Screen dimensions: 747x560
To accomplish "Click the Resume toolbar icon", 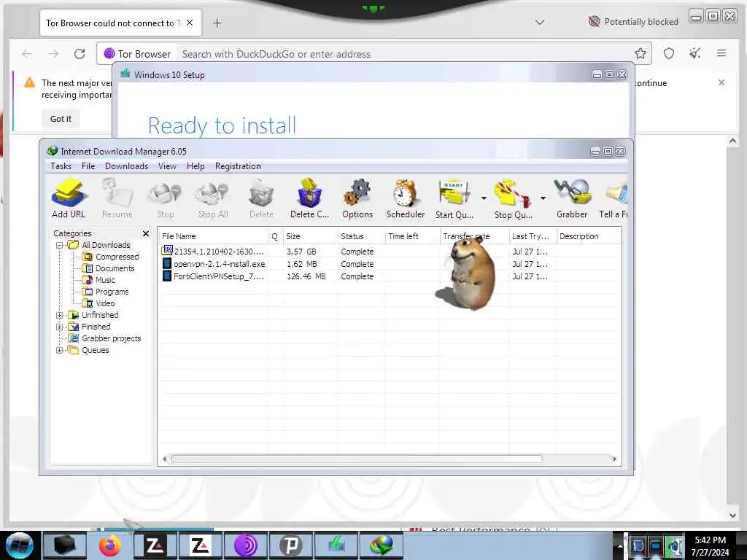I will click(x=117, y=198).
